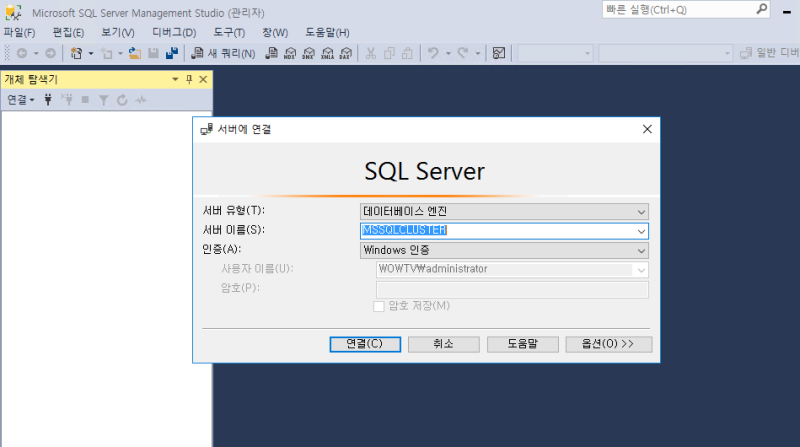The height and width of the screenshot is (447, 800).
Task: Click the activity pulse icon in Object Explorer
Action: tap(141, 100)
